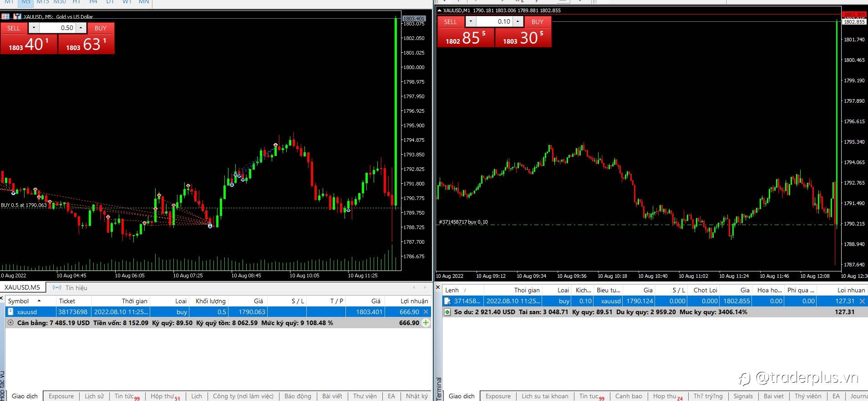Close the right Terminal panel with its X
Image resolution: width=868 pixels, height=401 pixels.
(438, 287)
